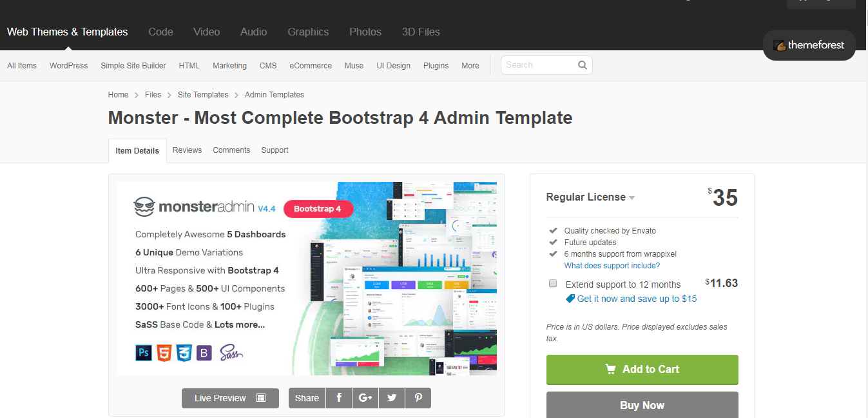Image resolution: width=868 pixels, height=418 pixels.
Task: Share on Pinterest icon
Action: tap(418, 398)
